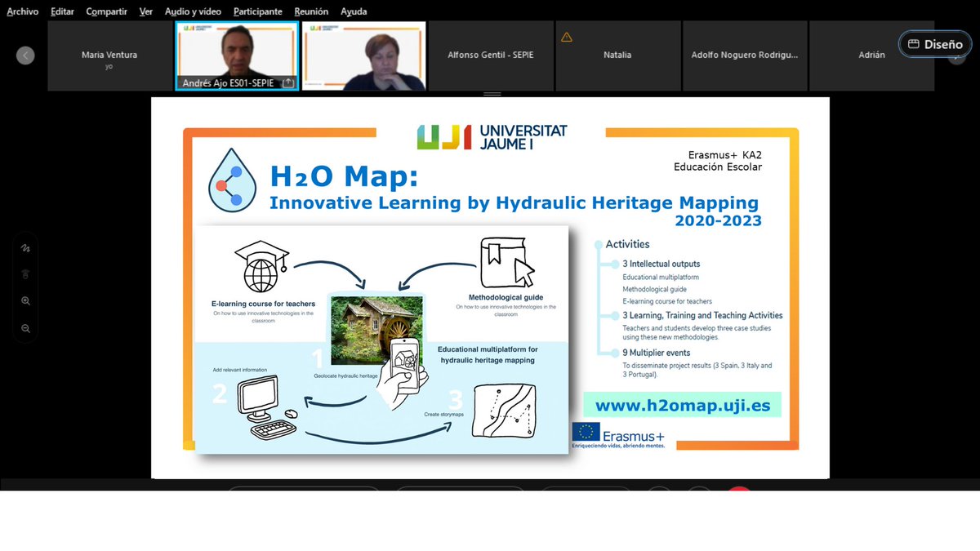
Task: Zoom out of shared content
Action: click(25, 328)
